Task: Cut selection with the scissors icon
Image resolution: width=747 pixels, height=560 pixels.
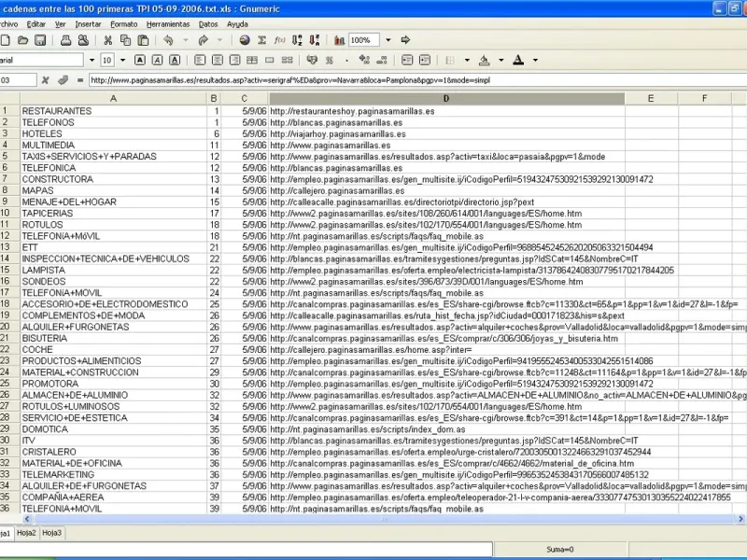Action: point(108,40)
